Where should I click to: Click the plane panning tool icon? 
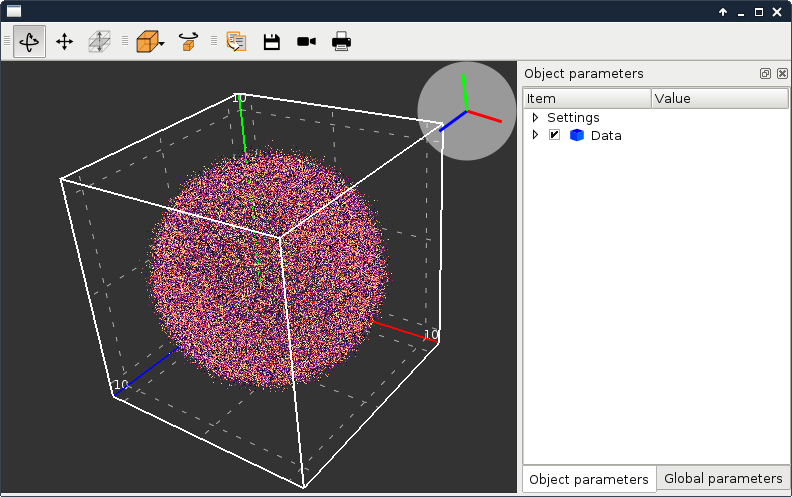click(x=99, y=42)
